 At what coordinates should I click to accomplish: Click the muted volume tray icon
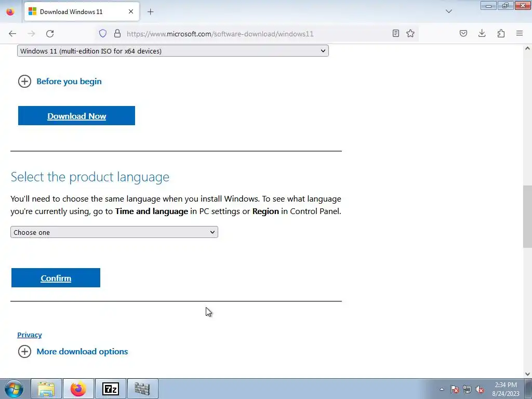tap(480, 390)
